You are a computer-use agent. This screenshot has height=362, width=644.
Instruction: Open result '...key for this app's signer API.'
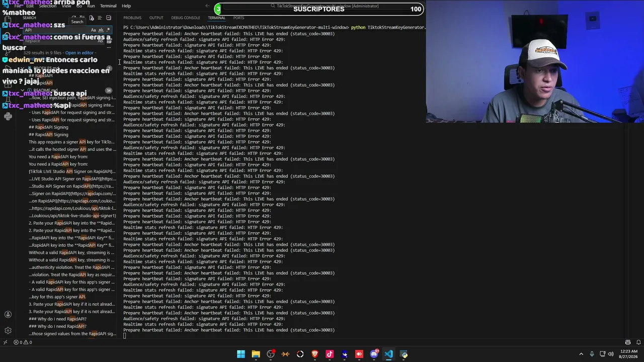(57, 297)
